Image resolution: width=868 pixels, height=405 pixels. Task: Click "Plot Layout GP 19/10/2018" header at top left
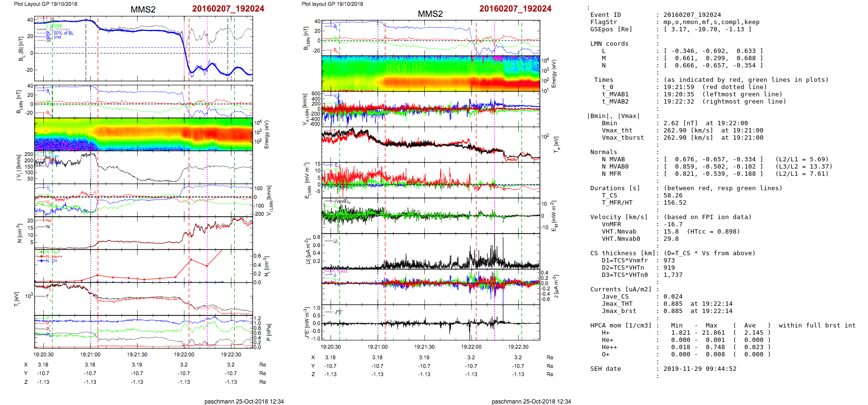[x=45, y=4]
